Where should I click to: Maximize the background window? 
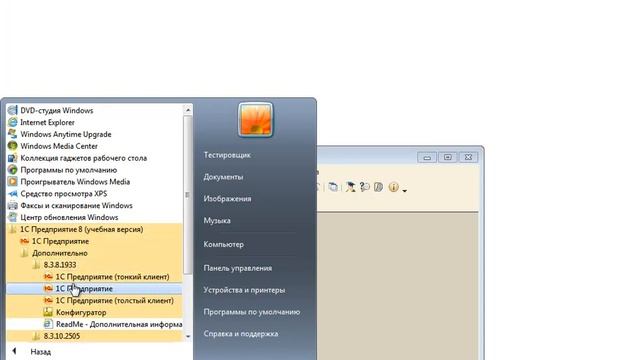point(448,157)
